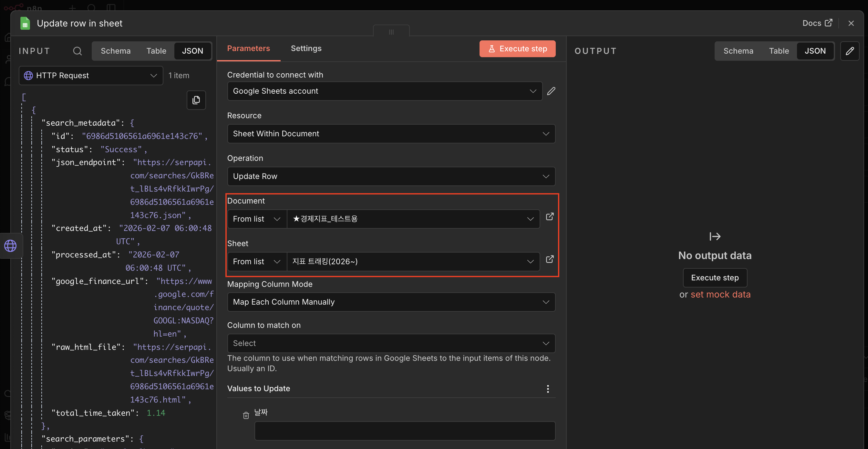Click HTTP Request globe node on left
The image size is (868, 449).
pyautogui.click(x=10, y=246)
